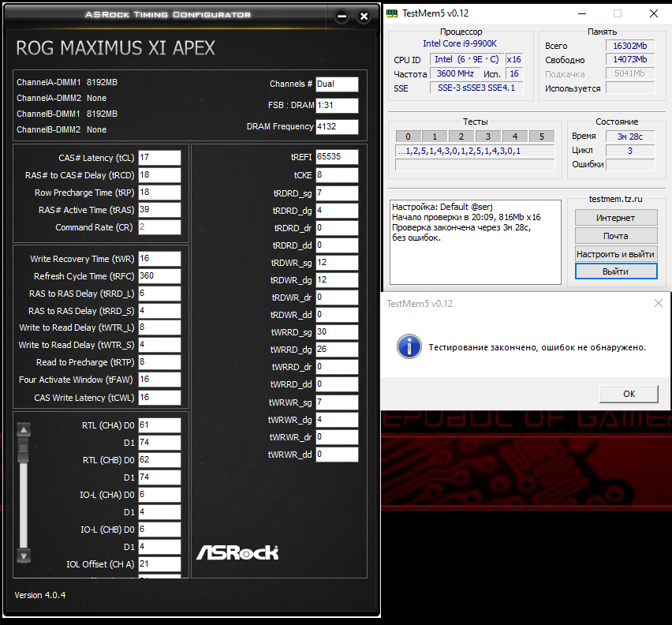Click the CAS Write Latency (tCWL) field
Screen dimensions: 672x625
click(159, 398)
